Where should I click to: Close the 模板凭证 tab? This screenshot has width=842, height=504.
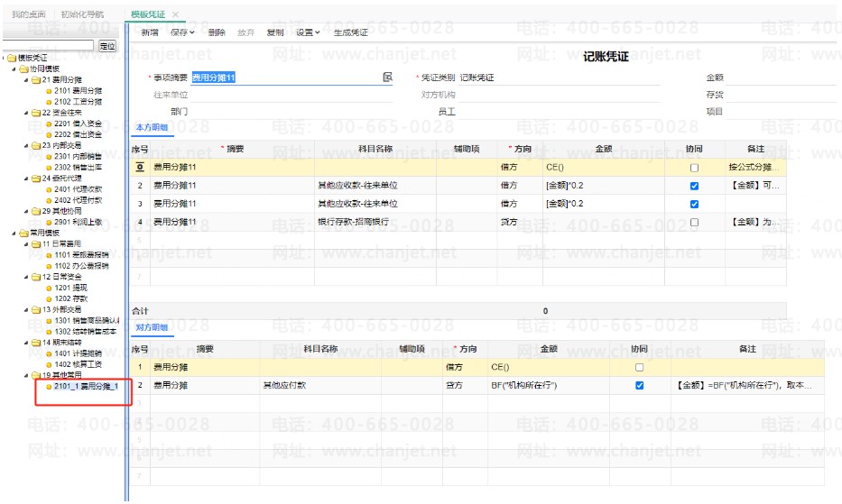tap(175, 14)
